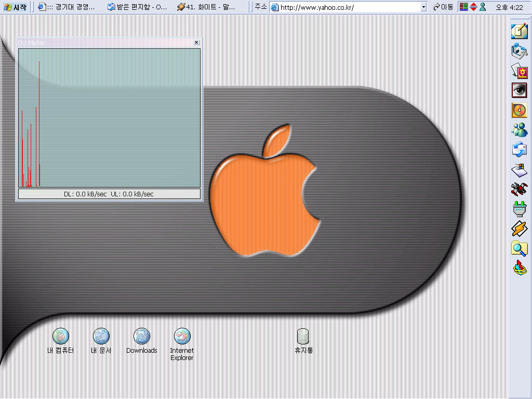The width and height of the screenshot is (532, 399).
Task: Launch MSN Messenger from the sidebar
Action: pos(519,130)
